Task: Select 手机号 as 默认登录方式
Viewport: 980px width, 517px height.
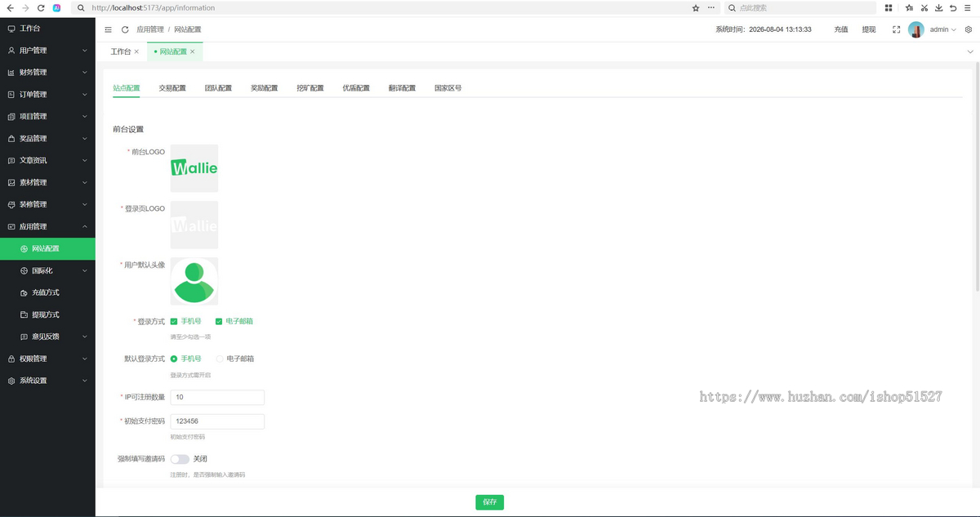Action: pyautogui.click(x=174, y=359)
